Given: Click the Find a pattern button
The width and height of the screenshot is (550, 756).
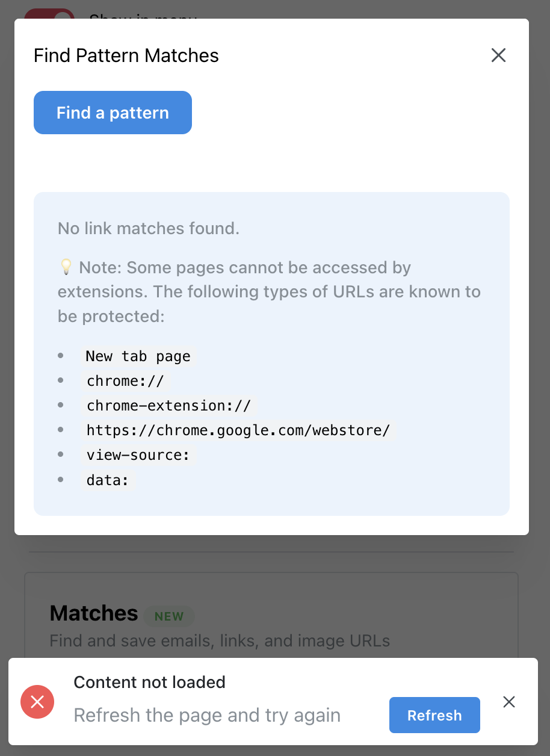Looking at the screenshot, I should [x=113, y=113].
